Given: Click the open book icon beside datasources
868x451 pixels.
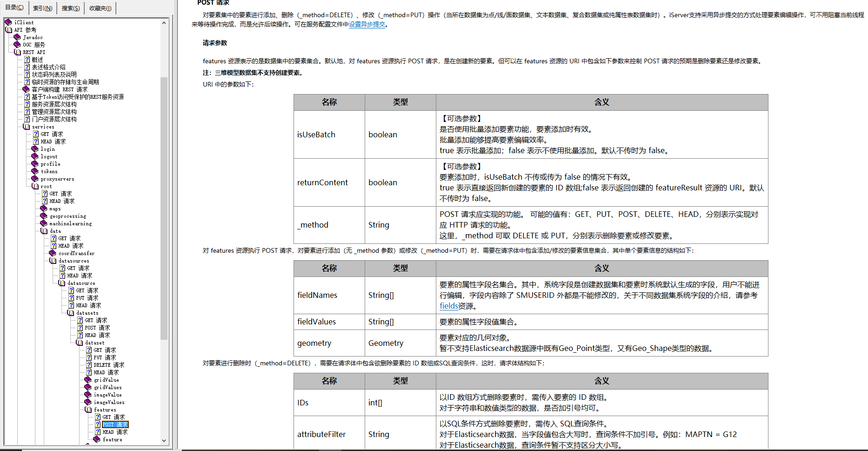Looking at the screenshot, I should click(53, 261).
